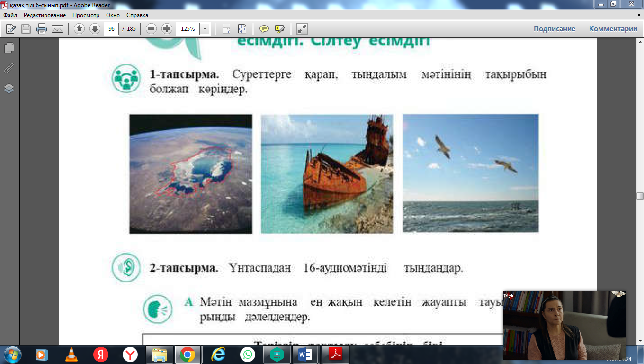644x364 pixels.
Task: Open WhatsApp from the taskbar
Action: pos(247,355)
